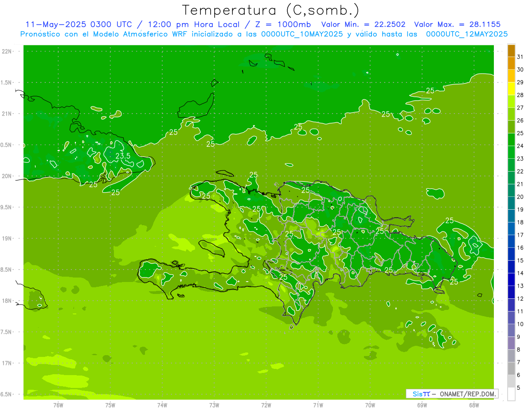The width and height of the screenshot is (532, 411).
Task: Click the "76W" longitude axis label
Action: click(x=58, y=405)
